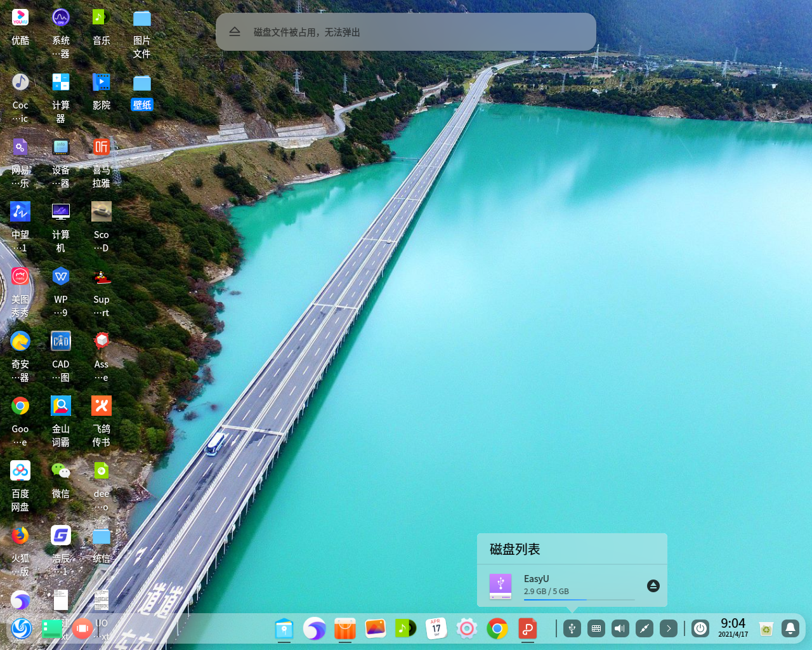Click the power button in the dock
The image size is (812, 650).
700,628
